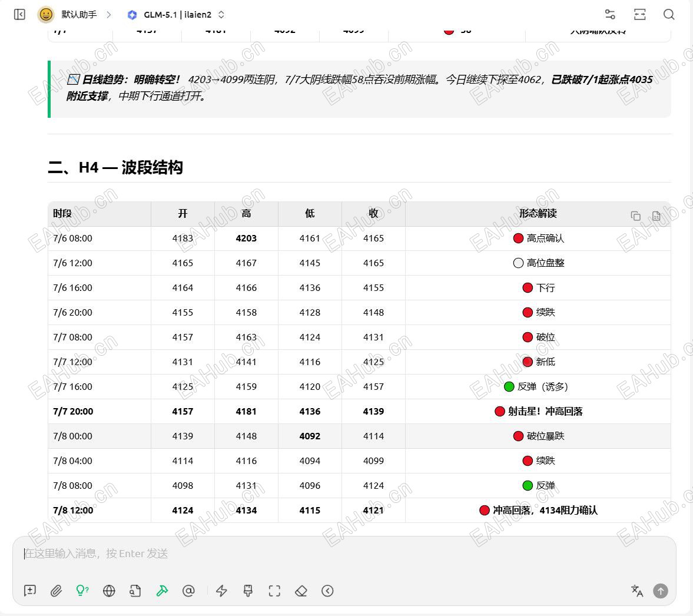
Task: Attach a file with the paperclip icon
Action: pos(56,591)
